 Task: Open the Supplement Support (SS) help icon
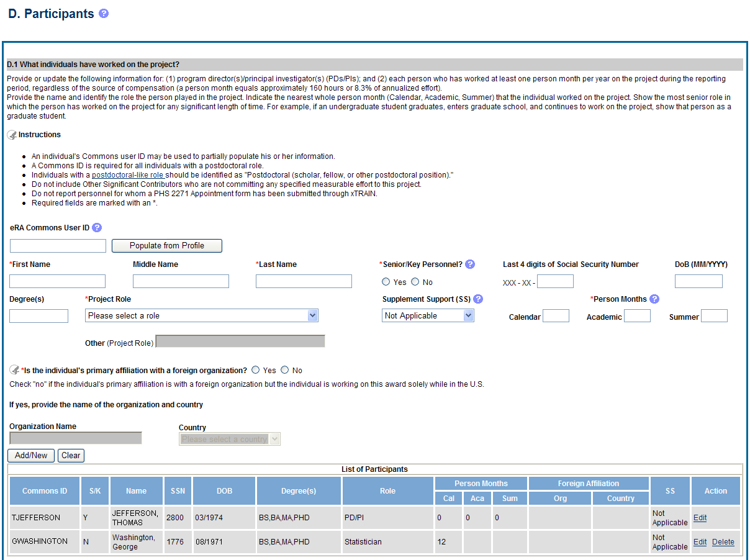478,299
